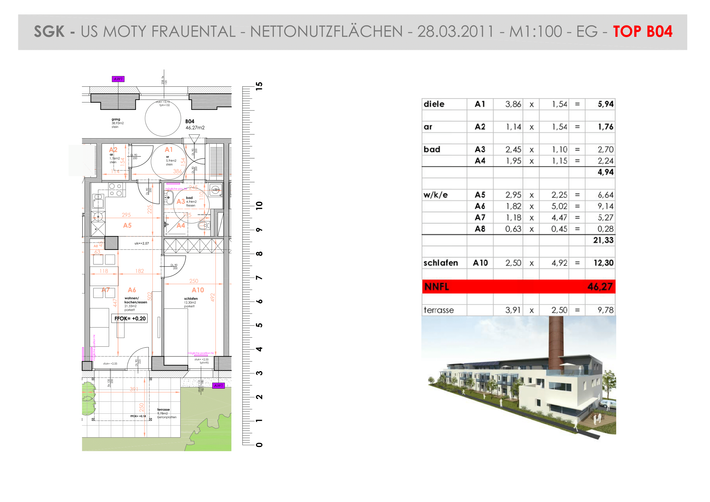Click the A3 bad room label
Image resolution: width=710 pixels, height=502 pixels.
(x=181, y=201)
